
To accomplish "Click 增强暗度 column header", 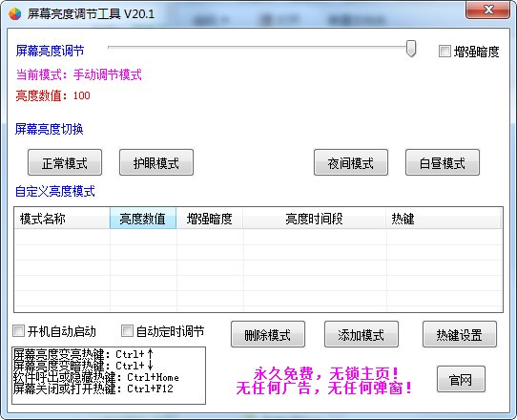I will (x=210, y=218).
